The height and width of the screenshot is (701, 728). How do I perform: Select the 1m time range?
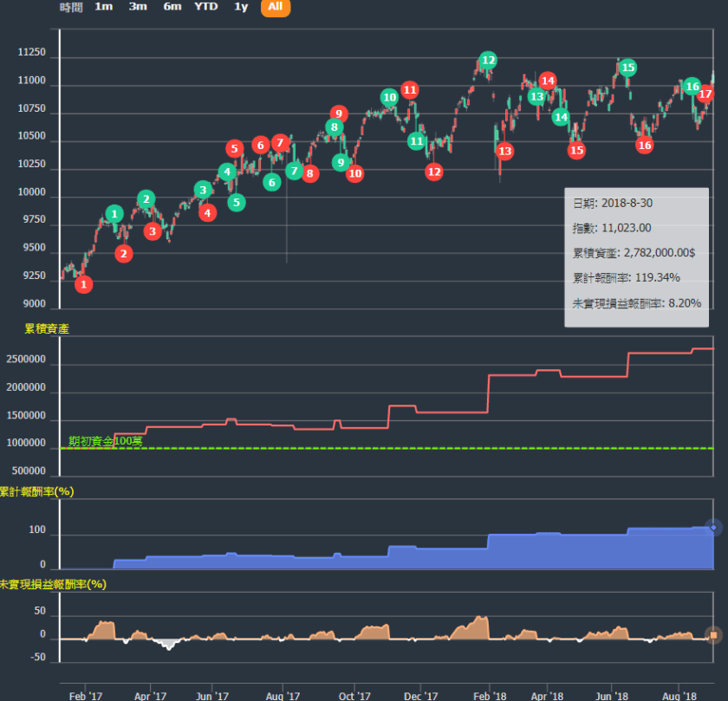coord(103,7)
